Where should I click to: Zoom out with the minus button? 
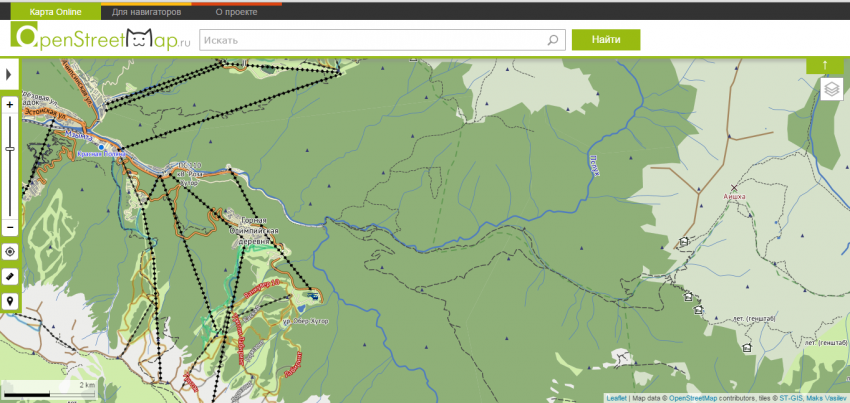(x=10, y=227)
